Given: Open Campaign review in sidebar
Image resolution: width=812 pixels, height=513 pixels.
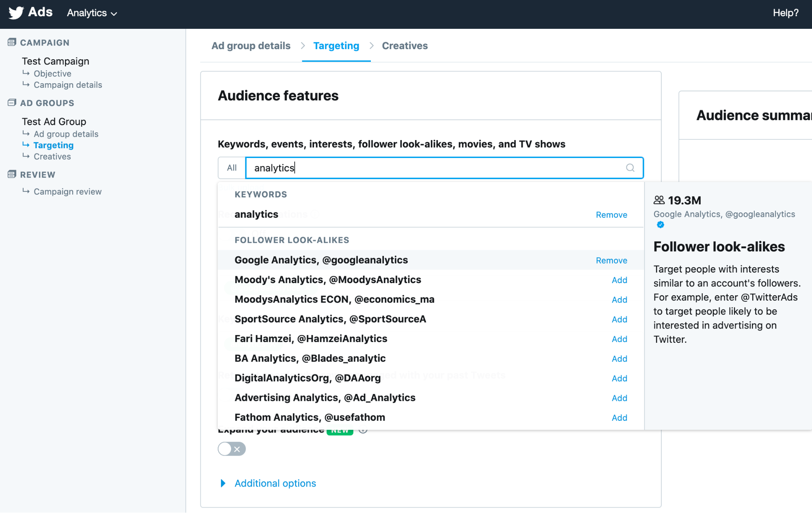Looking at the screenshot, I should click(67, 192).
